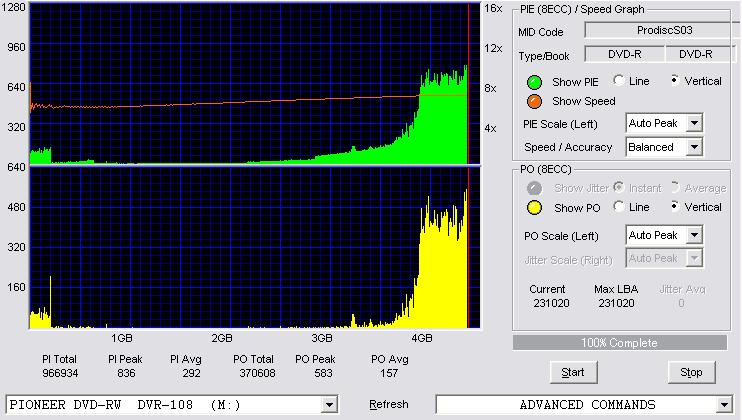Select Line mode for PO graph

618,206
